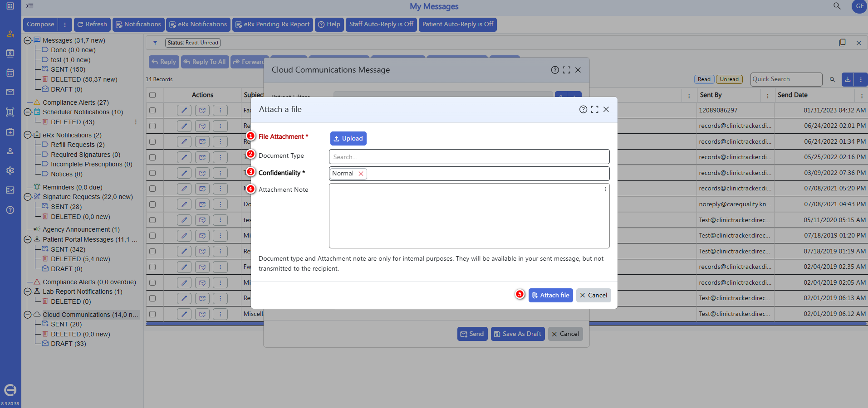
Task: Open eRx Notifications from toolbar
Action: click(x=197, y=24)
